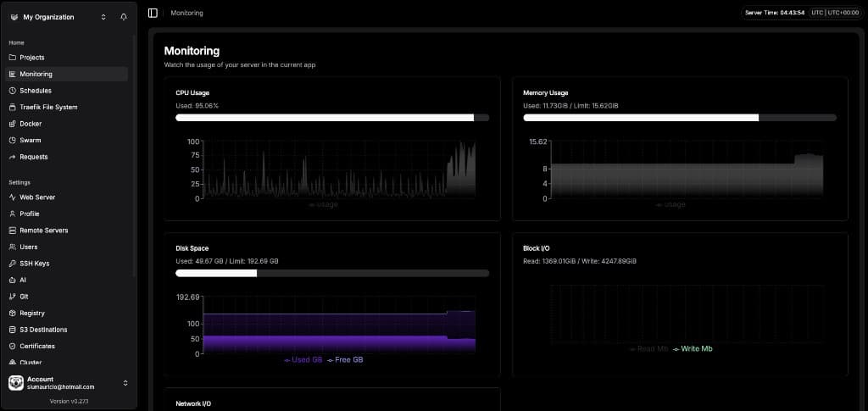Open S3 Destinations settings
Screen dimensions: 868x411
(x=66, y=330)
